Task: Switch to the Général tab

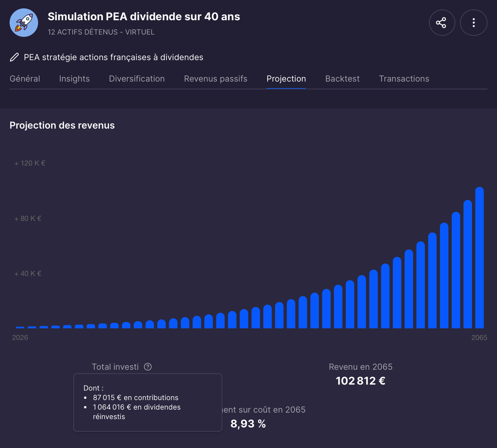Action: pyautogui.click(x=25, y=79)
